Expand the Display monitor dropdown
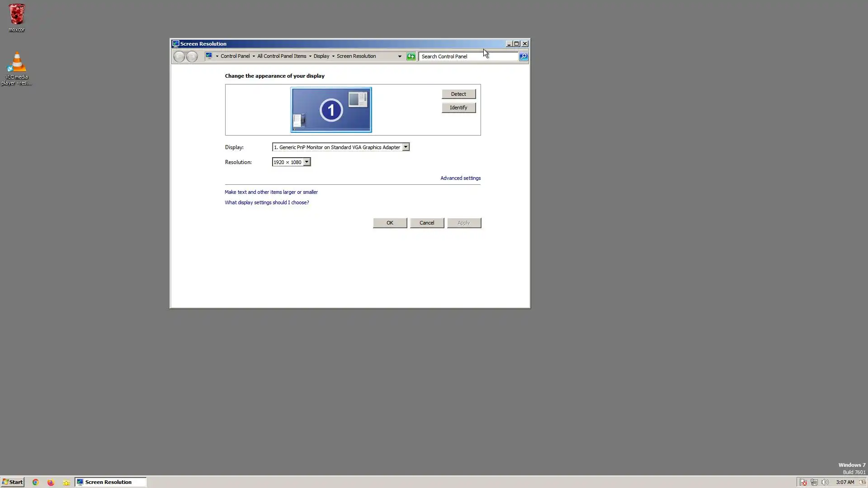 click(406, 147)
